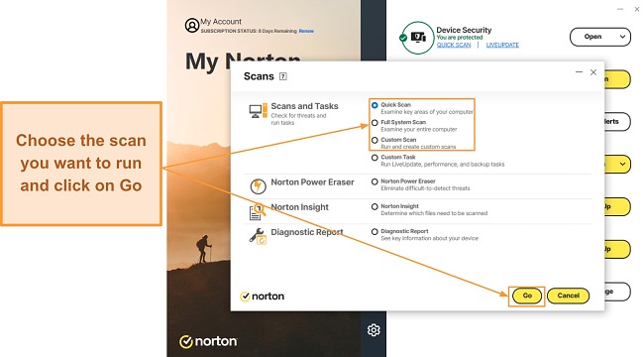The width and height of the screenshot is (644, 357).
Task: Click 'Determine which files need to be scanned'
Action: pyautogui.click(x=434, y=213)
